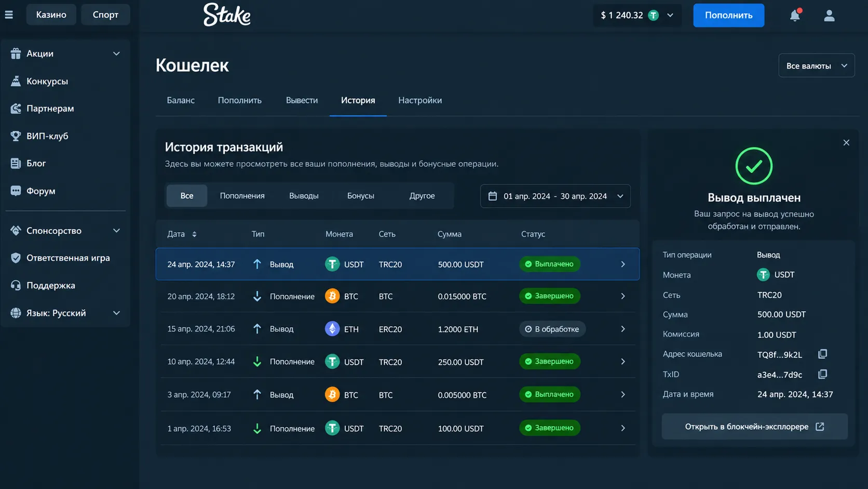Viewport: 868px width, 489px height.
Task: Switch to the Настройки tab
Action: [420, 100]
